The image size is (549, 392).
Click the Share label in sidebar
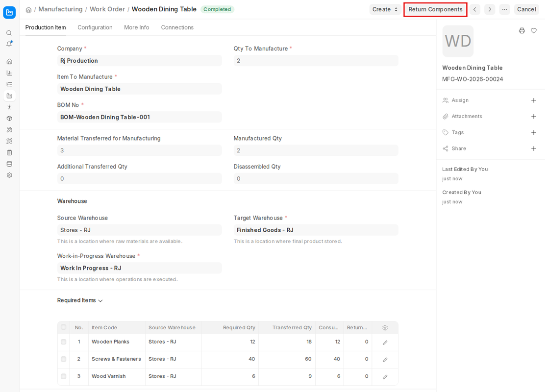click(x=459, y=149)
